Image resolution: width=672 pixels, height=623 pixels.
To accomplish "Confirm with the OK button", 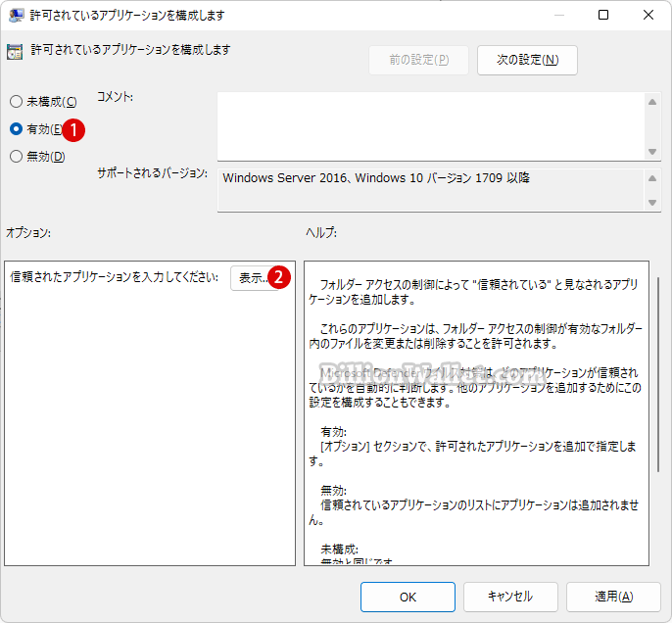I will tap(408, 597).
